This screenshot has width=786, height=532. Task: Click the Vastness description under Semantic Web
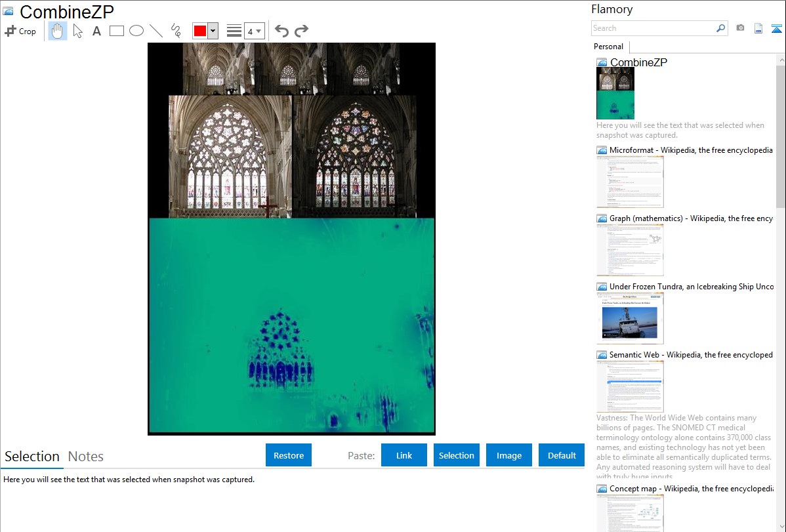click(x=684, y=447)
